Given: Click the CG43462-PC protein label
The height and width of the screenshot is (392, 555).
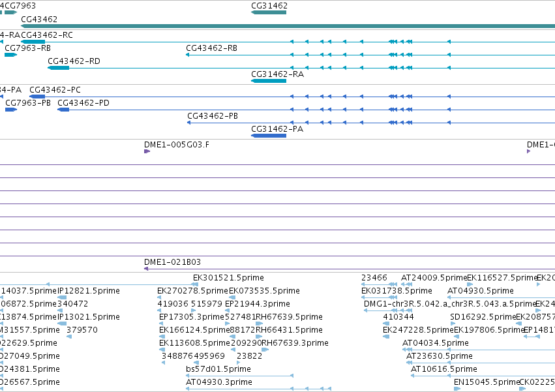Looking at the screenshot, I should (55, 89).
